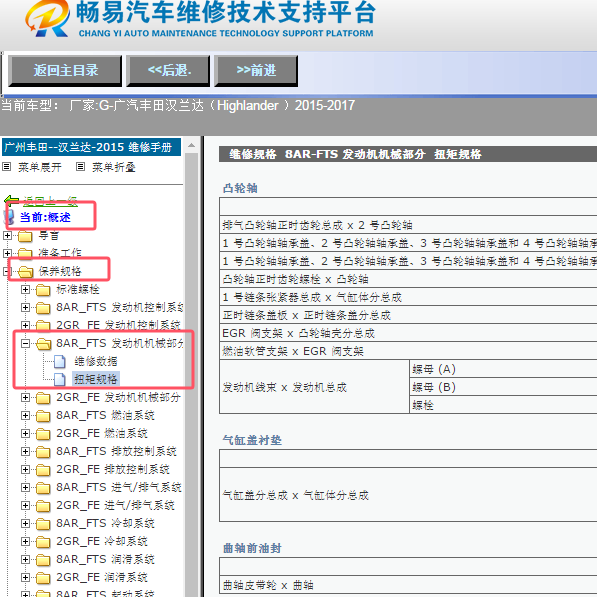Click the 螺母 (A) table cell
Screen dimensions: 597x597
tap(503, 369)
